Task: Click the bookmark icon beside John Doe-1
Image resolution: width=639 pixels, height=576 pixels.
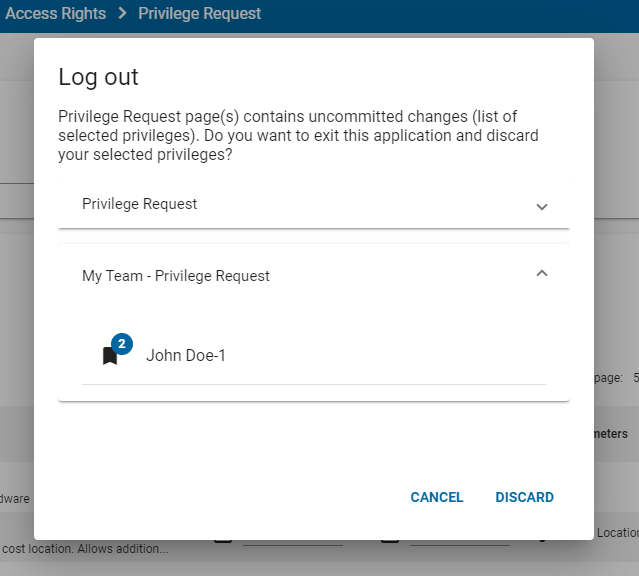Action: pos(110,355)
